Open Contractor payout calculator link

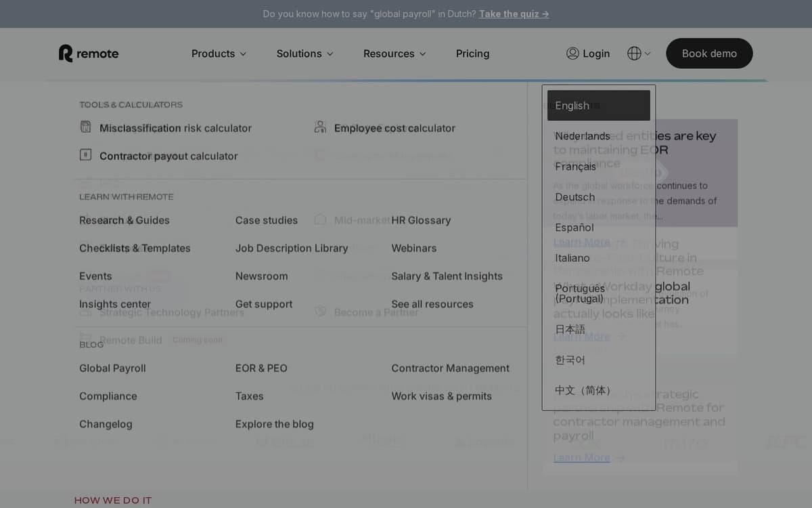click(x=168, y=156)
